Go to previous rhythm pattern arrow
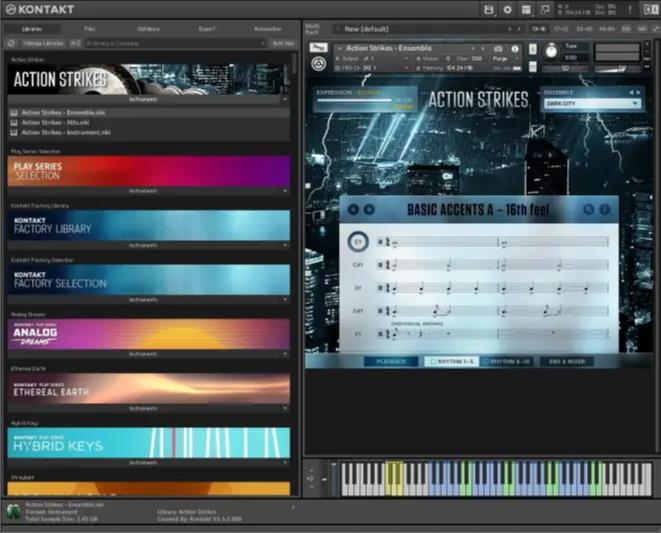This screenshot has height=533, width=661. coord(353,209)
